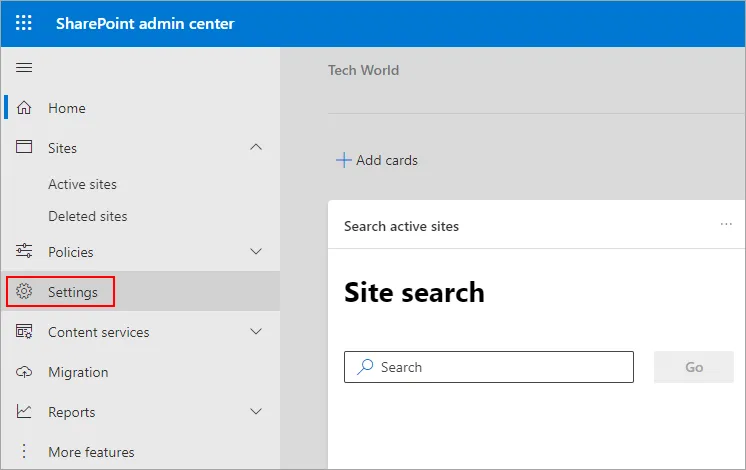The height and width of the screenshot is (470, 746).
Task: Collapse the navigation hamburger menu
Action: coord(24,68)
